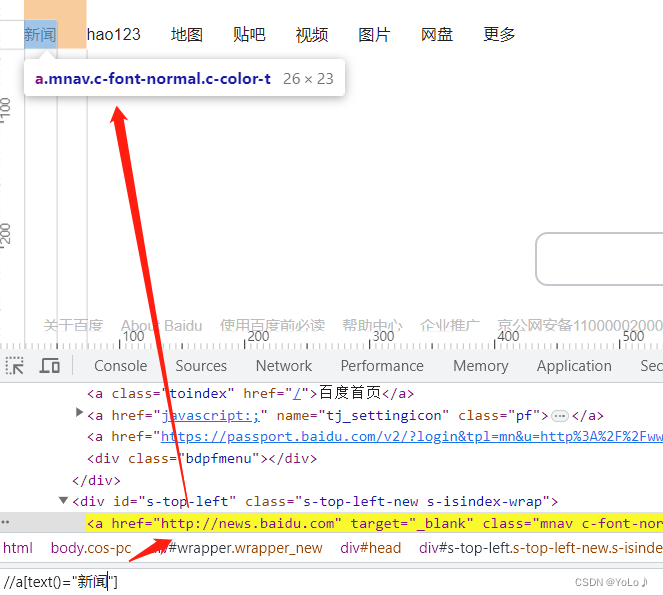The height and width of the screenshot is (596, 663).
Task: Open the Network tab
Action: coord(284,366)
